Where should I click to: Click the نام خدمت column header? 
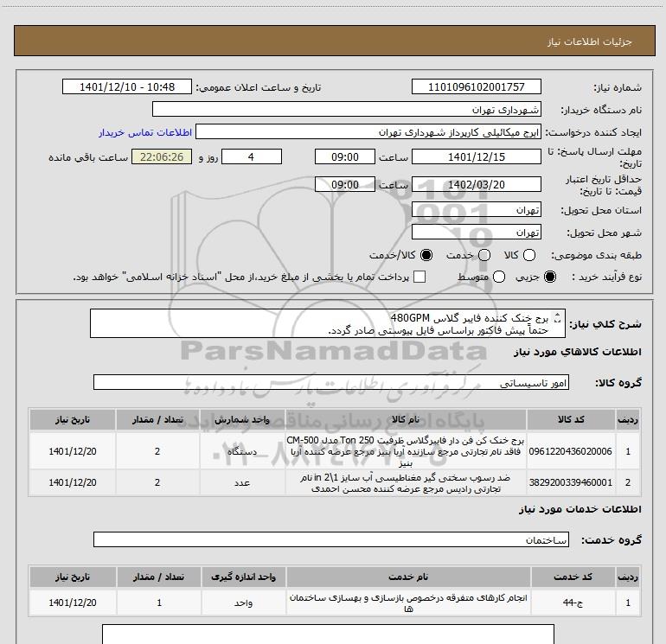(x=408, y=577)
